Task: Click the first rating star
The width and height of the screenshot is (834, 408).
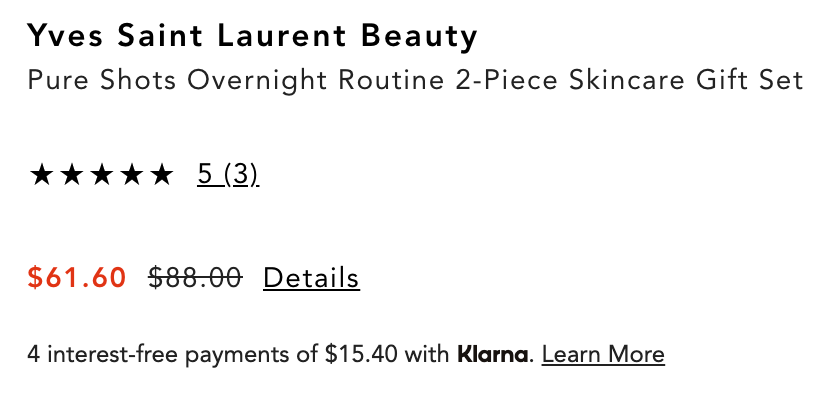Action: 42,176
